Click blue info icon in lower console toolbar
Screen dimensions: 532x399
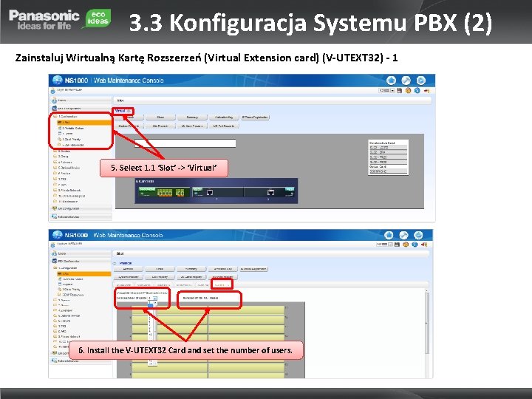[415, 245]
